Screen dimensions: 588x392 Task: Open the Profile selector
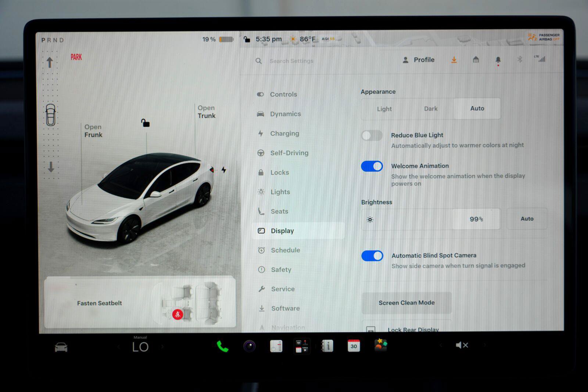point(419,60)
